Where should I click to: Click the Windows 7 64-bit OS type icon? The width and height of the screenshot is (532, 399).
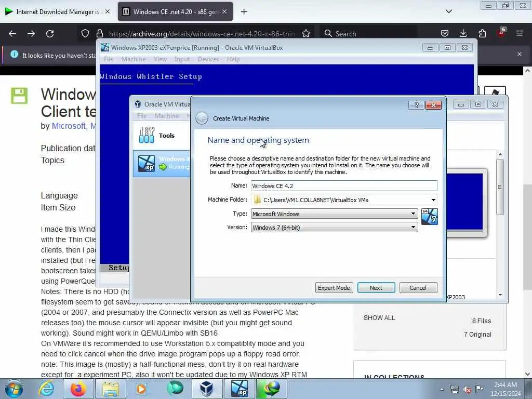[430, 217]
